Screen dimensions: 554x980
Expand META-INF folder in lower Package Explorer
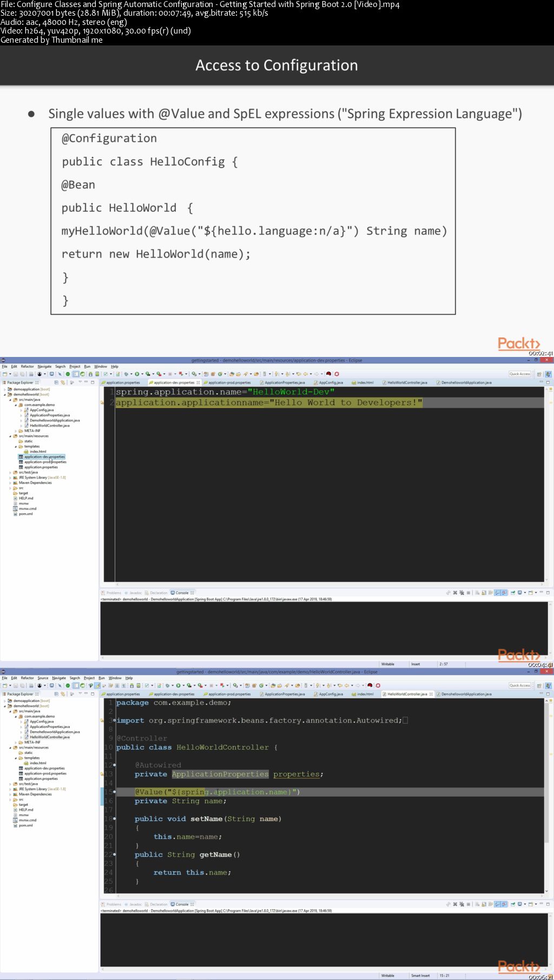pos(16,742)
